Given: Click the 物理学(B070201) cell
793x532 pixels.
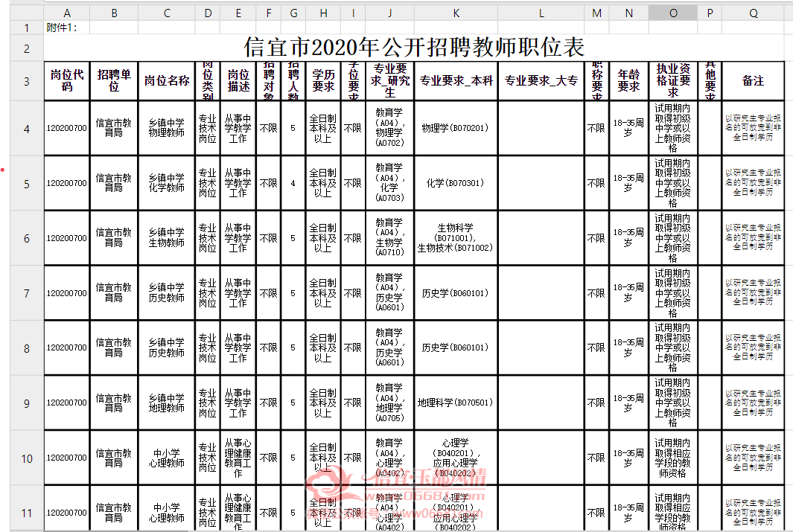Looking at the screenshot, I should [456, 128].
